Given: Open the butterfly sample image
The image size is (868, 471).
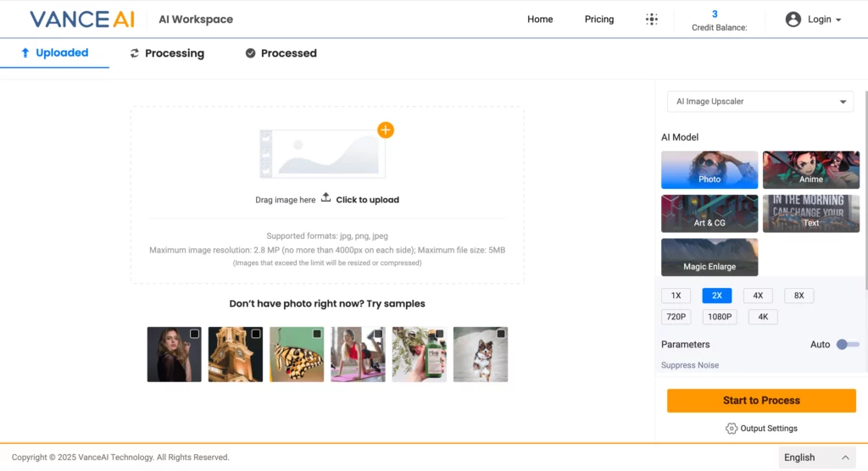Looking at the screenshot, I should 297,354.
